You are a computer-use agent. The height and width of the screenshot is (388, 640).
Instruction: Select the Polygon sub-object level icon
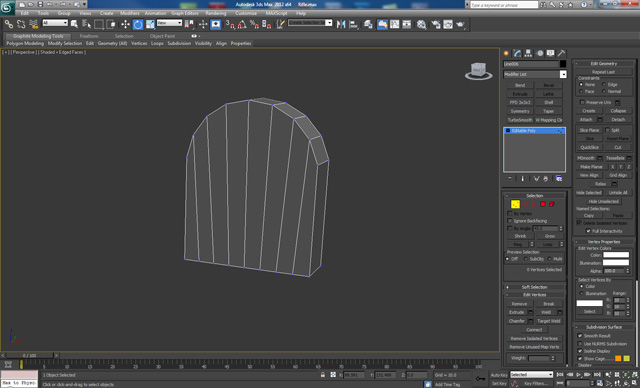543,204
